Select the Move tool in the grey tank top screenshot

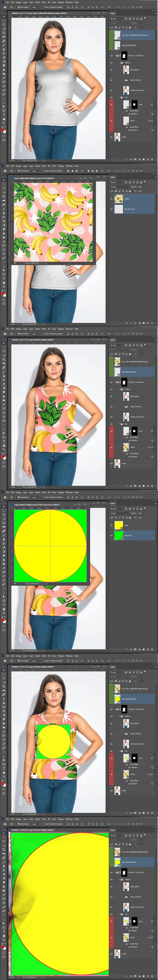coord(4,16)
